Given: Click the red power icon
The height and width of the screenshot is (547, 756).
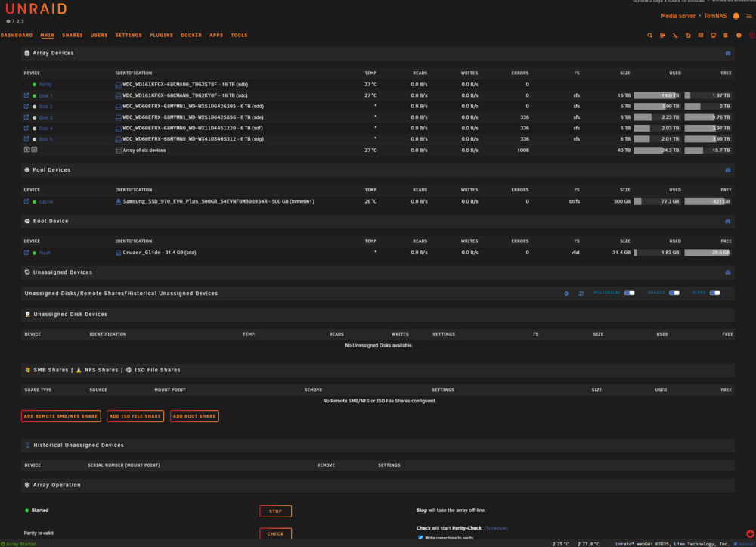Looking at the screenshot, I should pyautogui.click(x=751, y=36).
